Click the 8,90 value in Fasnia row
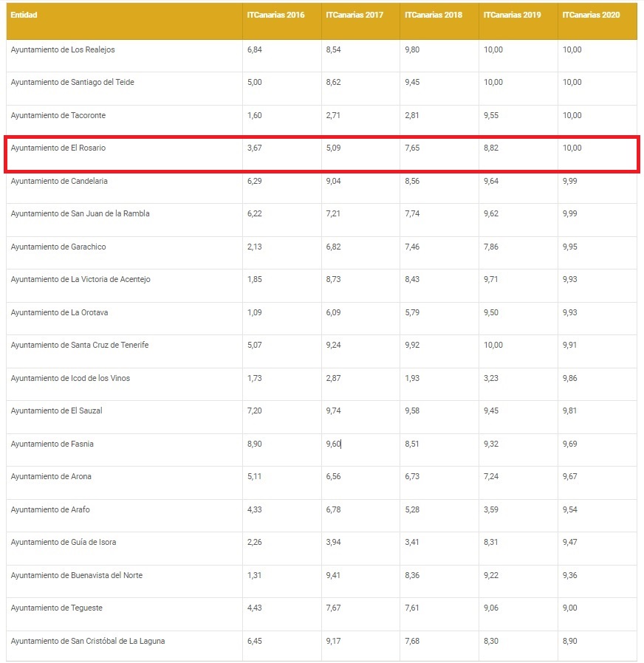The width and height of the screenshot is (644, 663). (255, 444)
